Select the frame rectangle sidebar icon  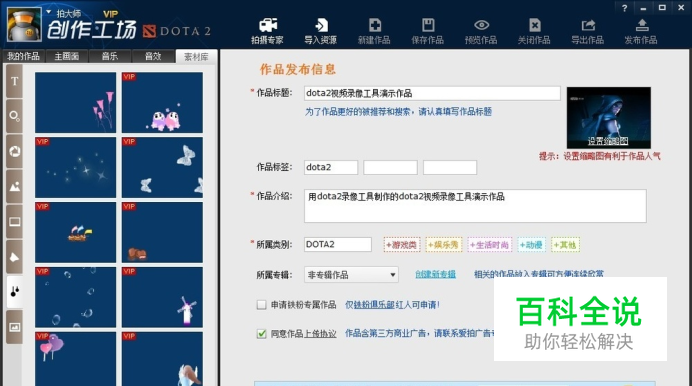click(15, 221)
